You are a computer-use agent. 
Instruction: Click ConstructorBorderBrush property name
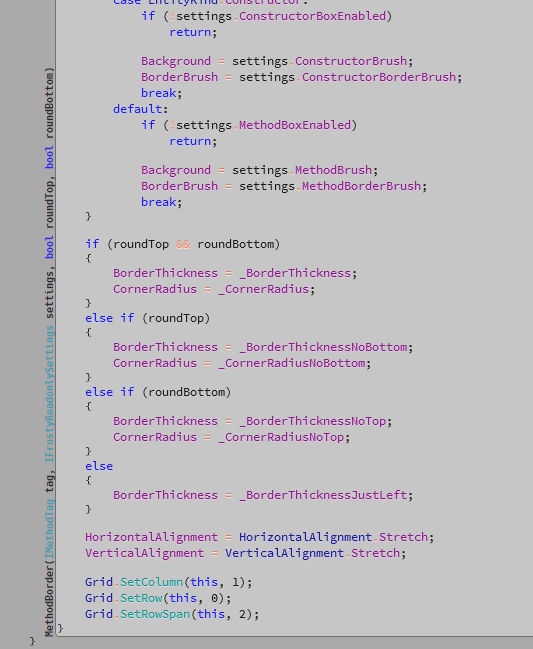[379, 77]
